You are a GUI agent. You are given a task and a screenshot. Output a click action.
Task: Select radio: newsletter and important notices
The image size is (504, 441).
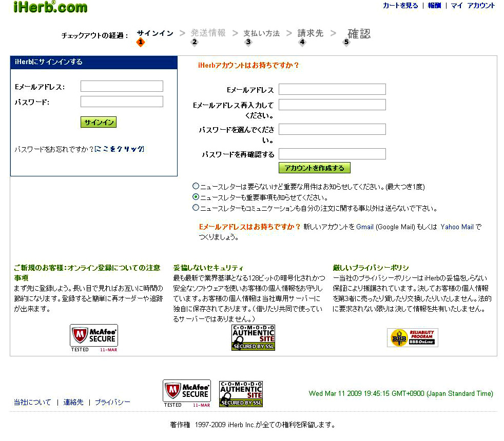coord(196,196)
